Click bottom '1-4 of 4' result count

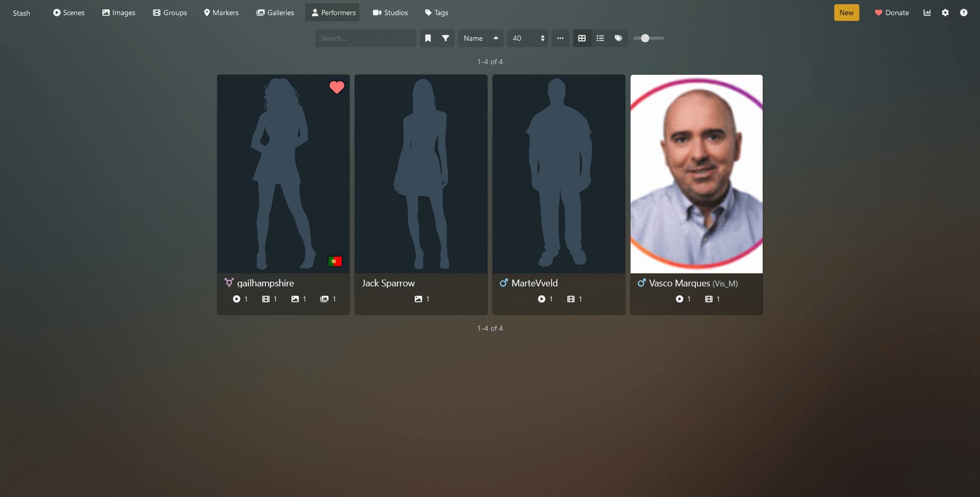click(x=490, y=328)
